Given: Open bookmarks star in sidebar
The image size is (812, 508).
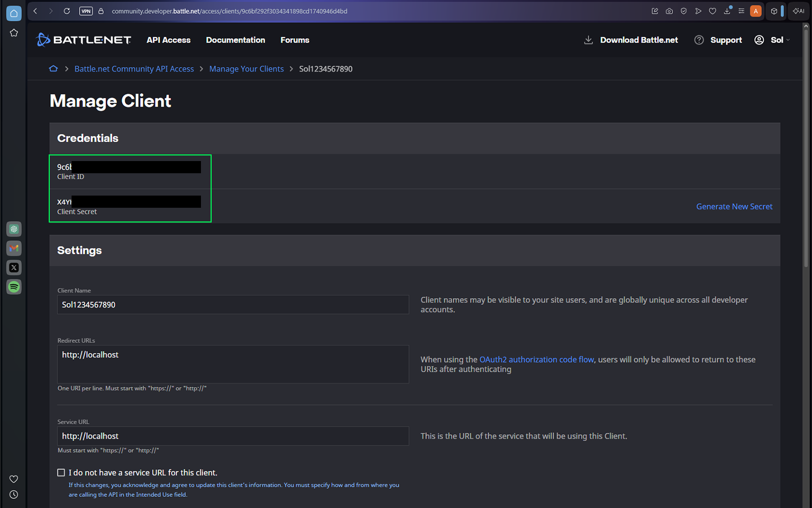Looking at the screenshot, I should pyautogui.click(x=14, y=33).
